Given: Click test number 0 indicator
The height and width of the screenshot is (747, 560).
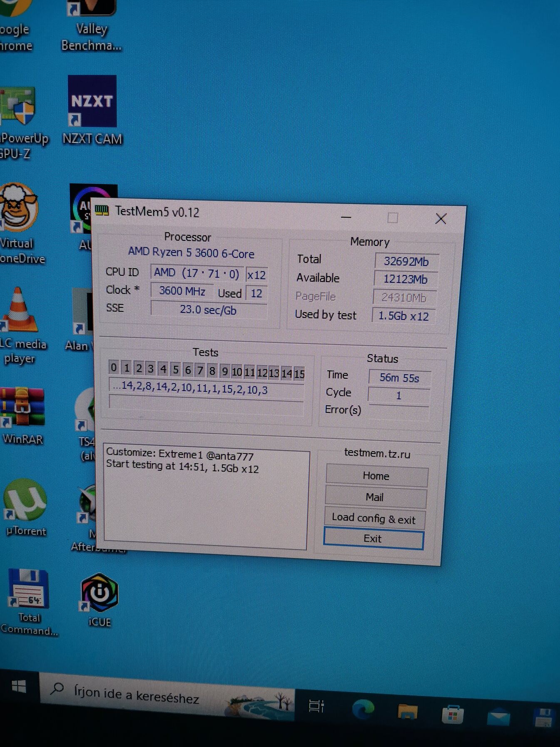Looking at the screenshot, I should 114,367.
